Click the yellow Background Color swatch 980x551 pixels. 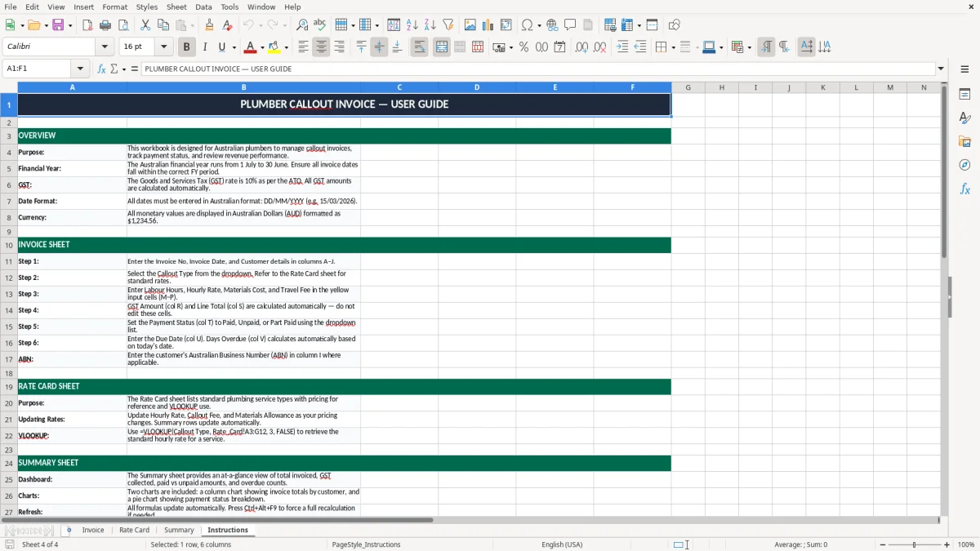(x=274, y=47)
